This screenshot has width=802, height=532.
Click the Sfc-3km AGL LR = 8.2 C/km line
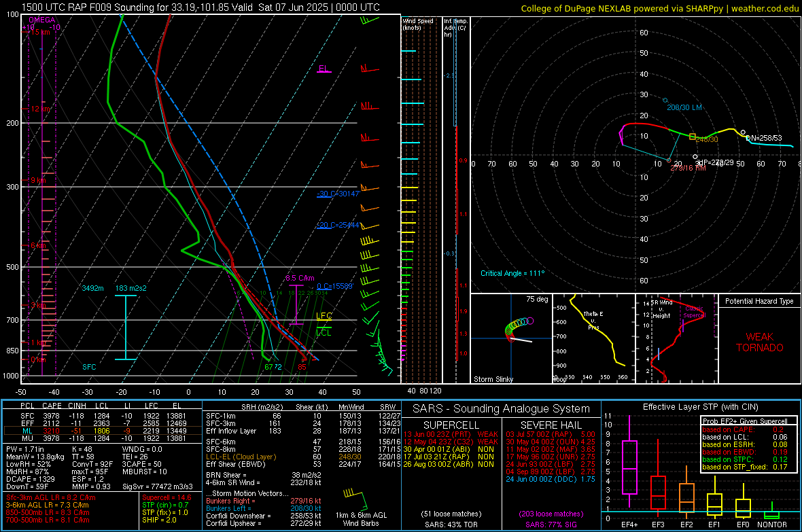pos(51,497)
